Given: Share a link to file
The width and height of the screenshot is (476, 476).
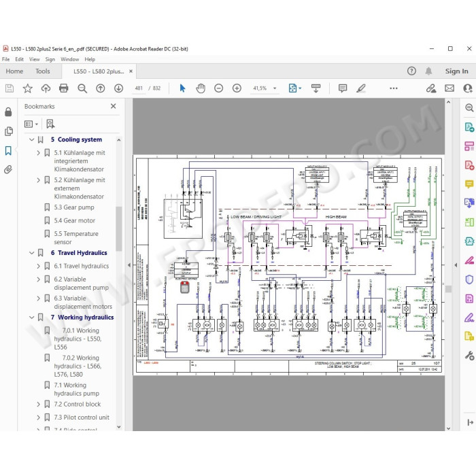Looking at the screenshot, I should 431,88.
